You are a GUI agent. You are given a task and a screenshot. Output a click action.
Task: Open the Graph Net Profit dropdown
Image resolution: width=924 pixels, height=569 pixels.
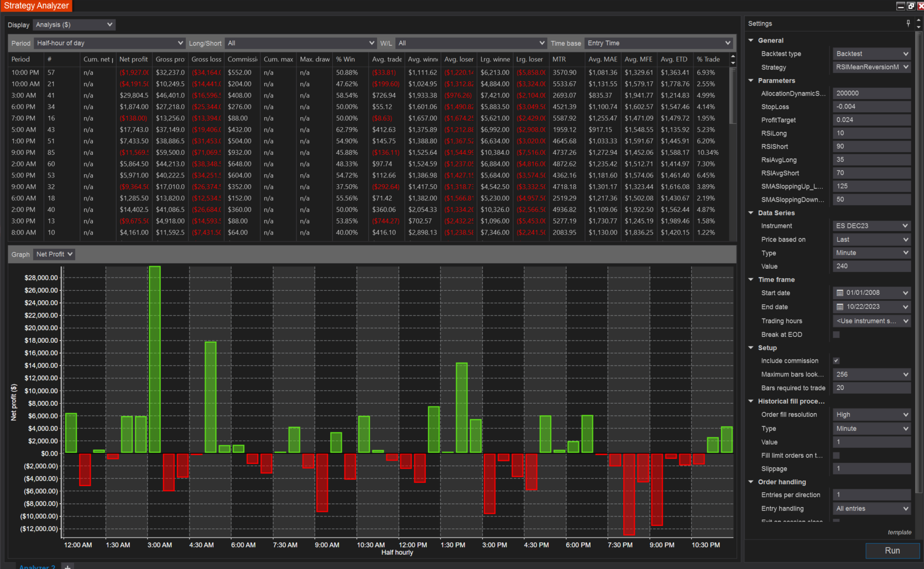tap(54, 254)
